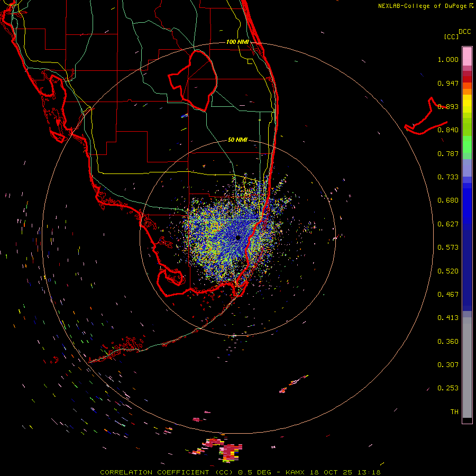Click the 100 NMI range ring label
The image size is (476, 476).
pyautogui.click(x=237, y=42)
